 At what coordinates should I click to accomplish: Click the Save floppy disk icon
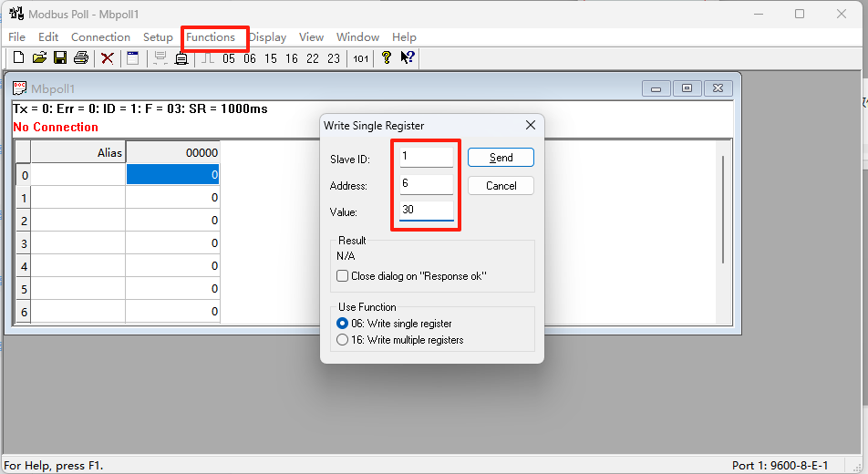(x=60, y=58)
